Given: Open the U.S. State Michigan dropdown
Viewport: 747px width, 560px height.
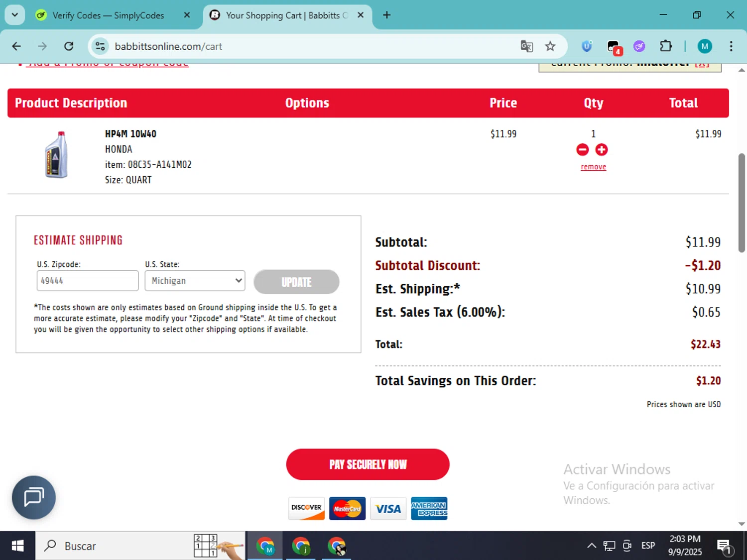Looking at the screenshot, I should [195, 281].
